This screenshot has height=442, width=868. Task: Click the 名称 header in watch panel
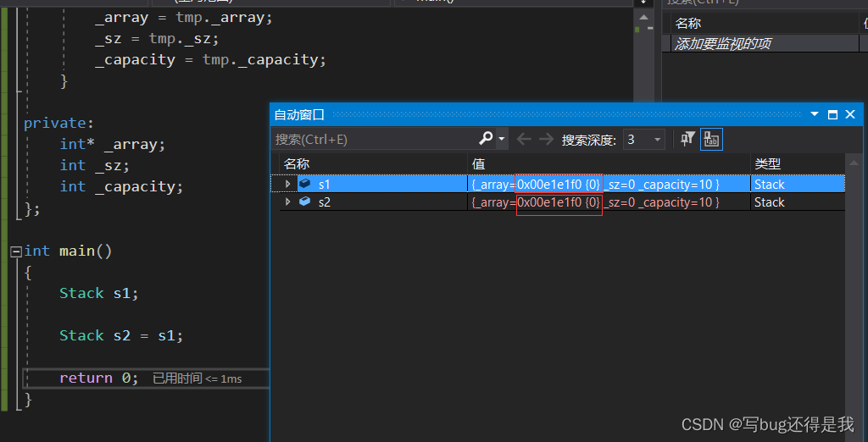[x=688, y=24]
